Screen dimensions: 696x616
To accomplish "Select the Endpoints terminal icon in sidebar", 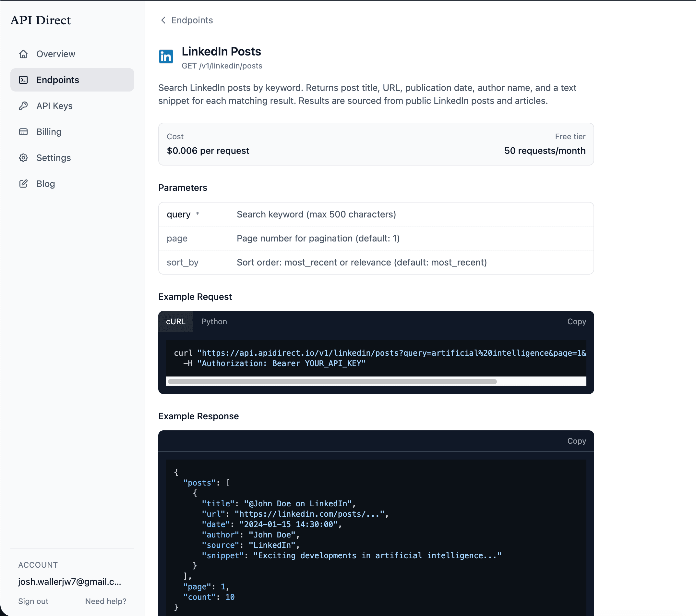I will pyautogui.click(x=23, y=80).
